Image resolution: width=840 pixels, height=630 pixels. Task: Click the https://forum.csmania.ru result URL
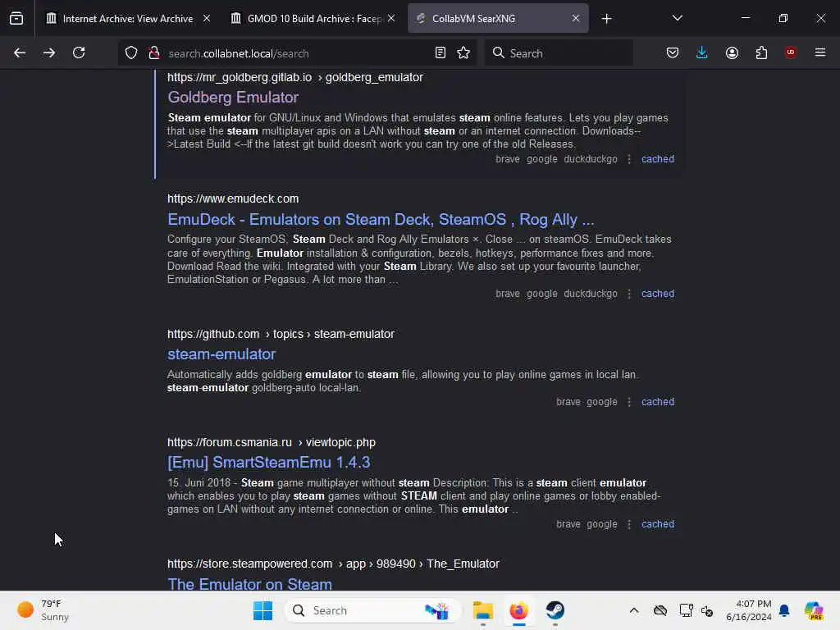271,442
